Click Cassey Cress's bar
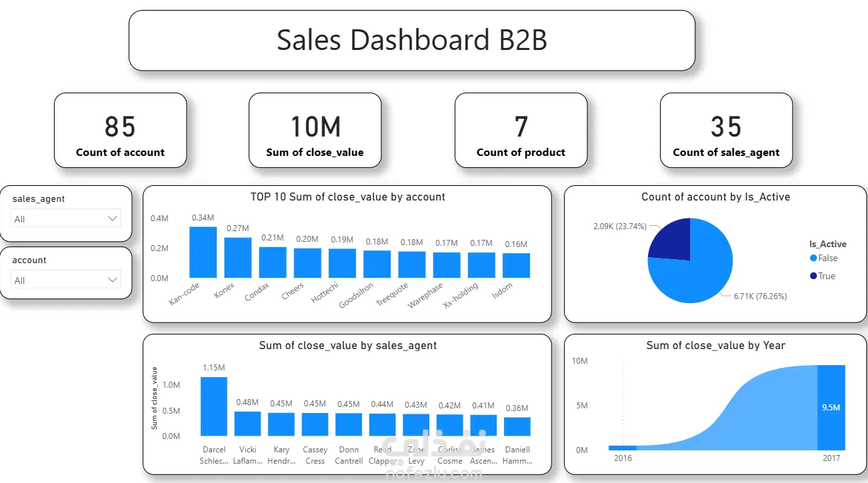The width and height of the screenshot is (868, 483). click(x=315, y=424)
